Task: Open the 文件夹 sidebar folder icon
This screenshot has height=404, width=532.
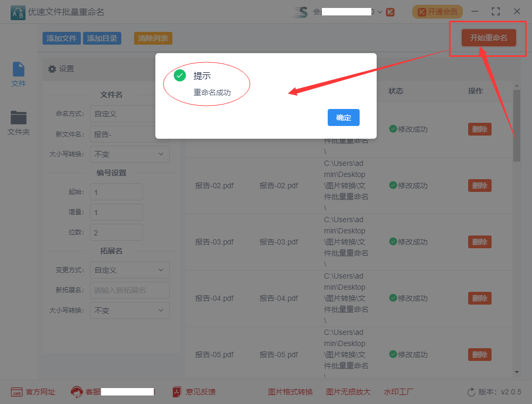Action: (x=18, y=117)
